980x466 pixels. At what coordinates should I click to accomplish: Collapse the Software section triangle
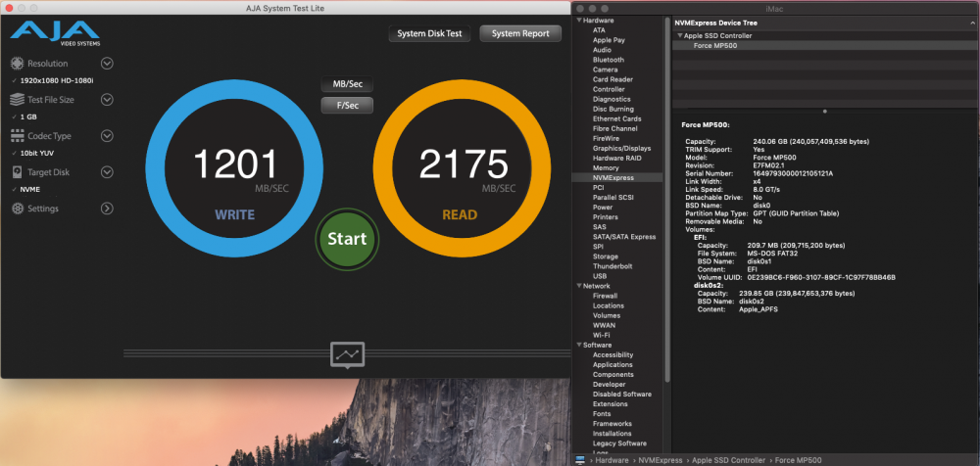pos(579,346)
